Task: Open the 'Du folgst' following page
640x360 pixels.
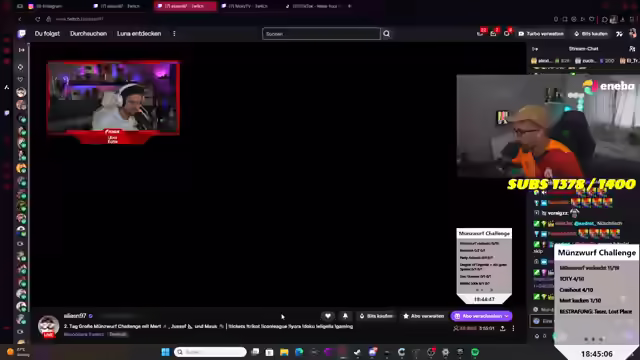Action: pos(47,34)
